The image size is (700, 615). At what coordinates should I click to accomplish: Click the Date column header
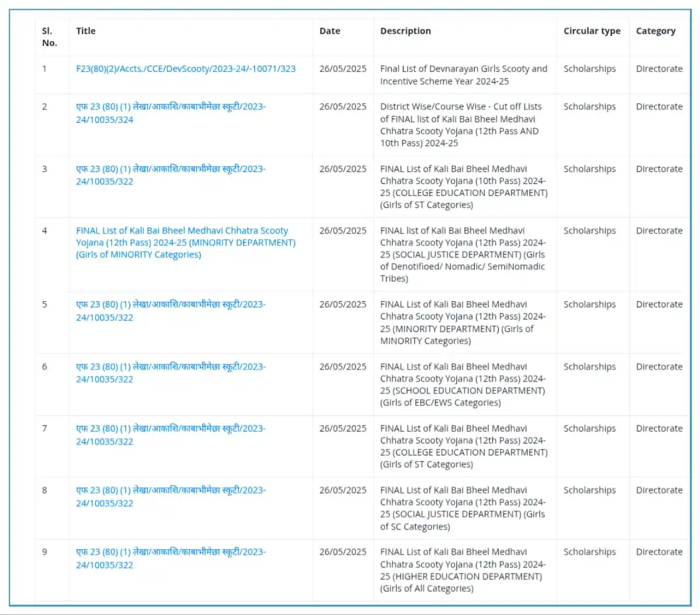pyautogui.click(x=330, y=31)
